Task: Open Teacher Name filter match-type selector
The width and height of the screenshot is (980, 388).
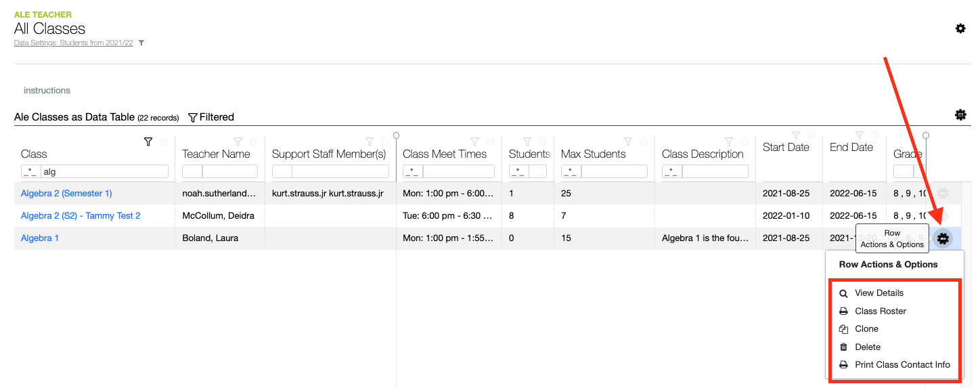Action: (x=192, y=171)
